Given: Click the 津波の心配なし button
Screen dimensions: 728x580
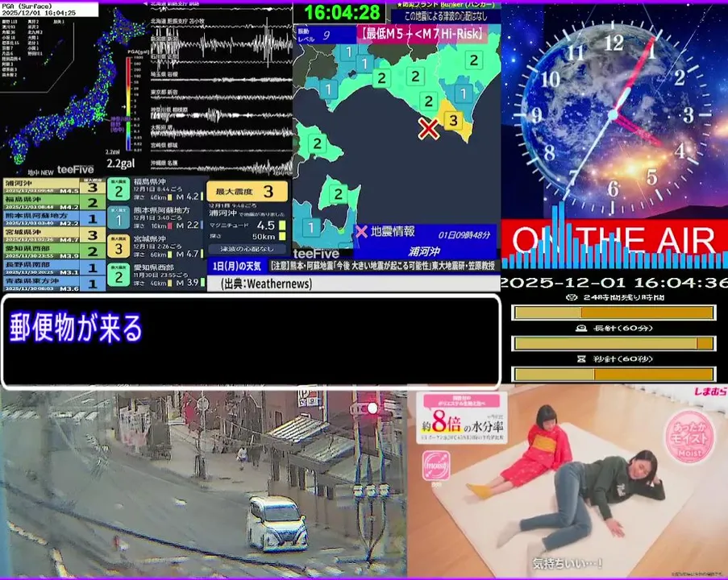Looking at the screenshot, I should tap(247, 249).
